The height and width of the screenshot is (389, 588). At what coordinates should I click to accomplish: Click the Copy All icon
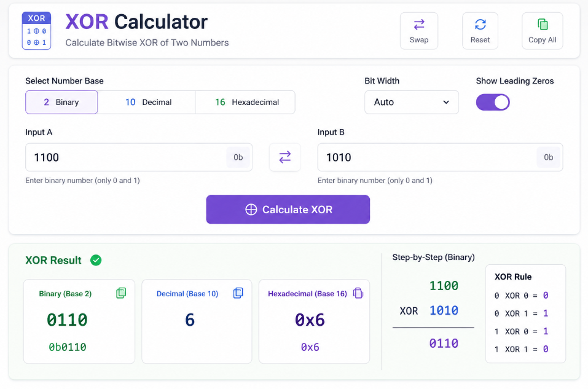click(x=543, y=25)
